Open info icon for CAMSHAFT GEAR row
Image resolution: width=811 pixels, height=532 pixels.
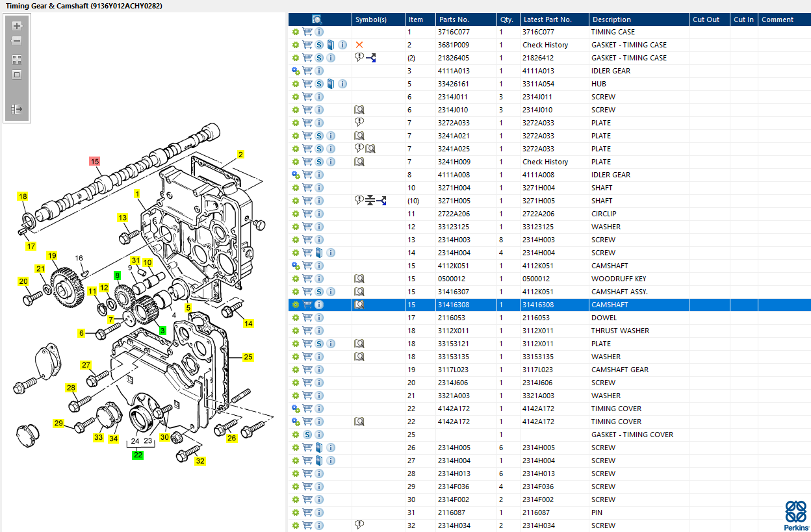[x=319, y=370]
